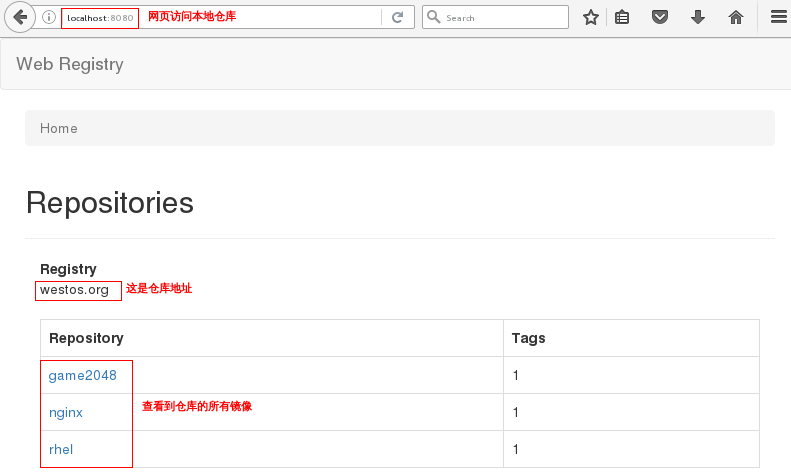The image size is (791, 474).
Task: Select the westos.org registry address text
Action: coord(74,290)
